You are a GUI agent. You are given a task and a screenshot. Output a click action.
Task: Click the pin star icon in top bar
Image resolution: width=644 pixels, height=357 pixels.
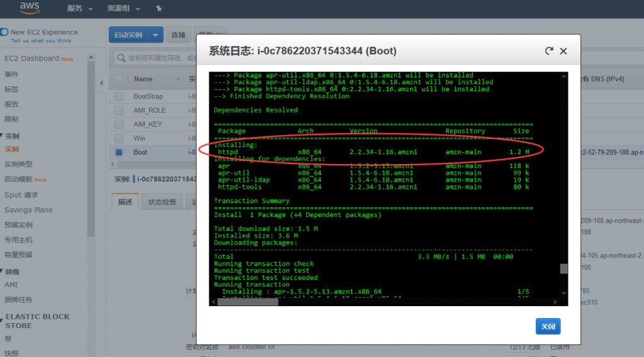coord(159,8)
